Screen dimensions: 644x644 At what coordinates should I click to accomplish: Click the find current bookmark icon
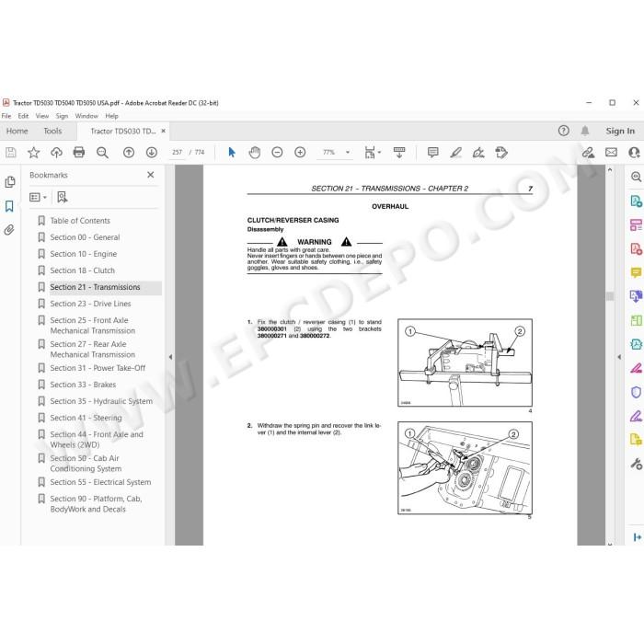point(62,198)
